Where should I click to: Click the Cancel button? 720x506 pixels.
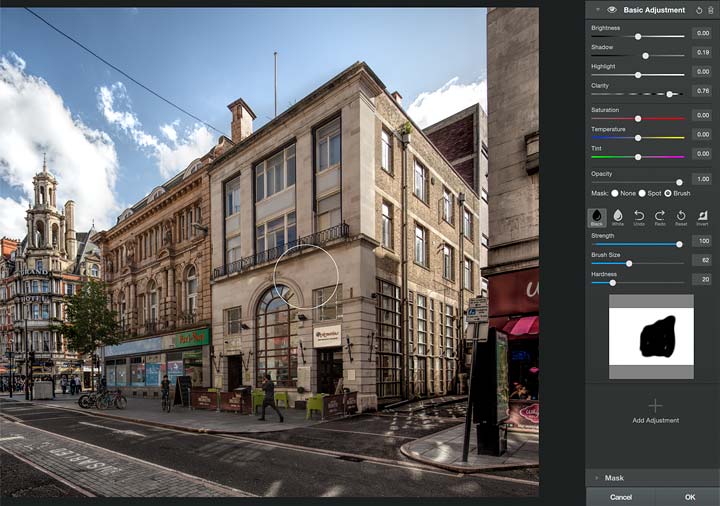tap(621, 497)
